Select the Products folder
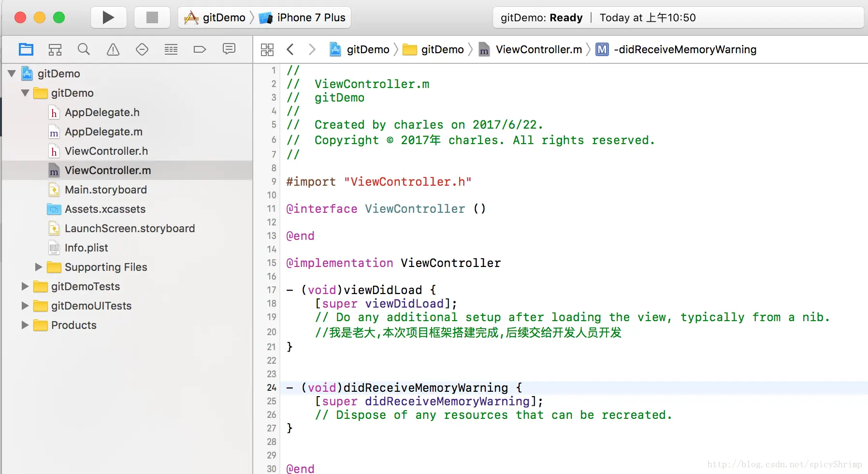The width and height of the screenshot is (868, 474). coord(74,325)
